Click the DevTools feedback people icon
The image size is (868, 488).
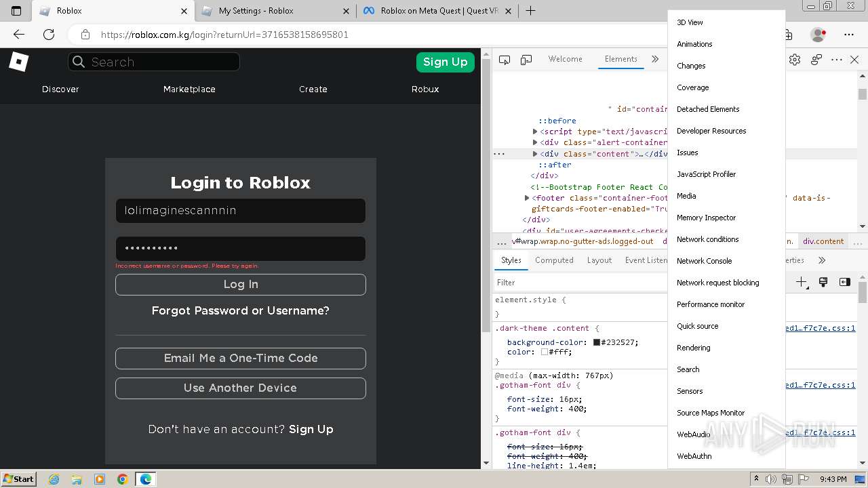(816, 60)
